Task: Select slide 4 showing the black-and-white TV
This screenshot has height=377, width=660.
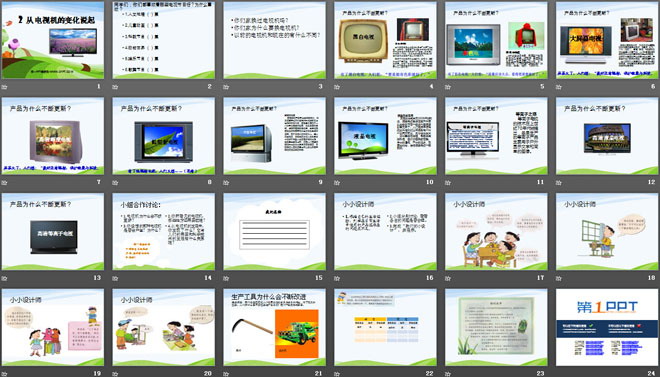Action: pos(385,40)
